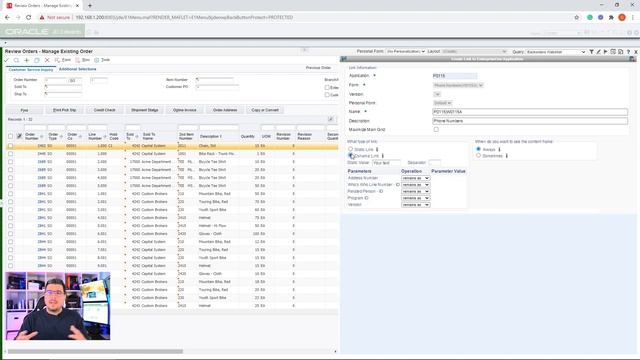Click the Shipment Status button
The image size is (640, 360).
[x=144, y=110]
